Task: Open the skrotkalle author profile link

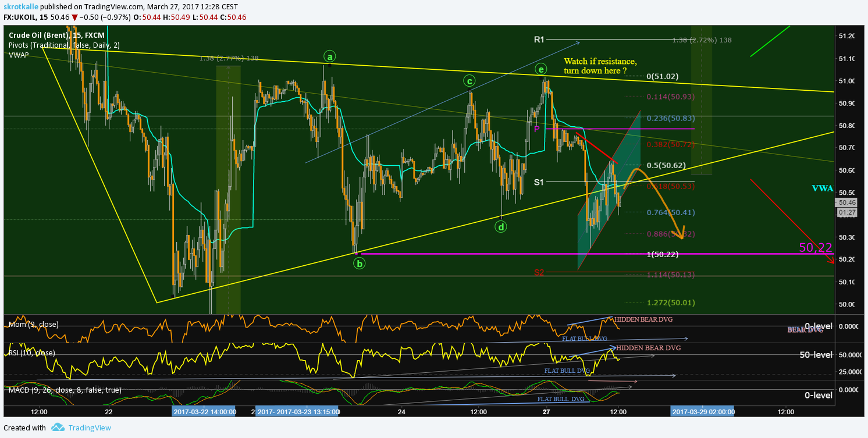Action: tap(20, 6)
